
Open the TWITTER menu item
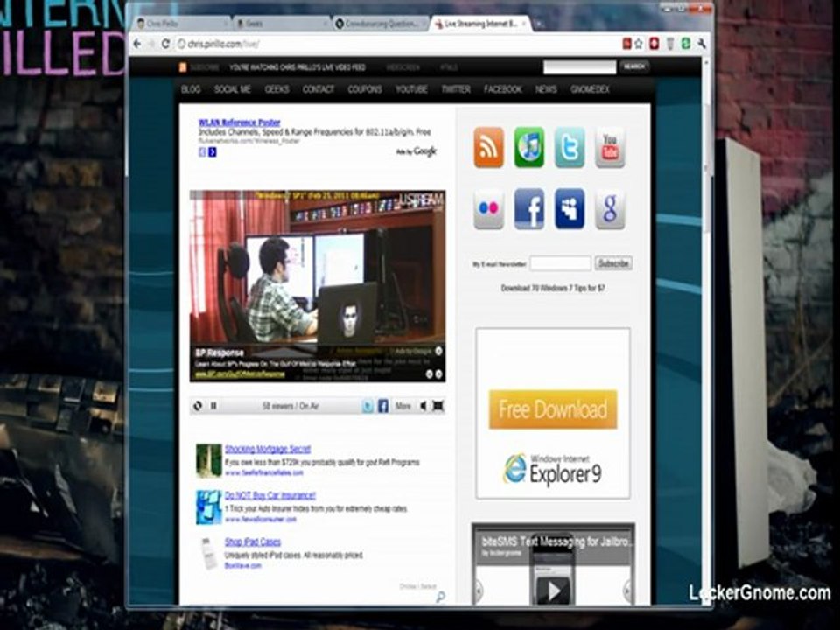click(456, 89)
